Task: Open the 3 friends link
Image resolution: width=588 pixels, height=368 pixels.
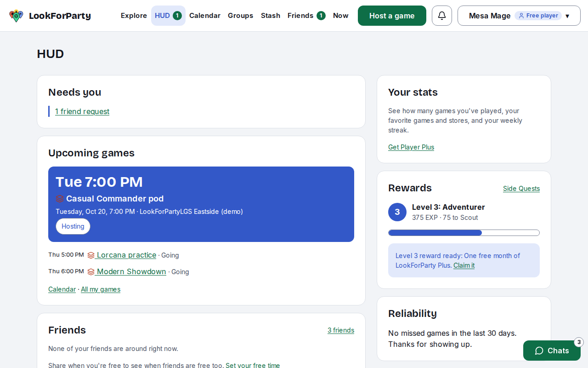Action: coord(341,330)
